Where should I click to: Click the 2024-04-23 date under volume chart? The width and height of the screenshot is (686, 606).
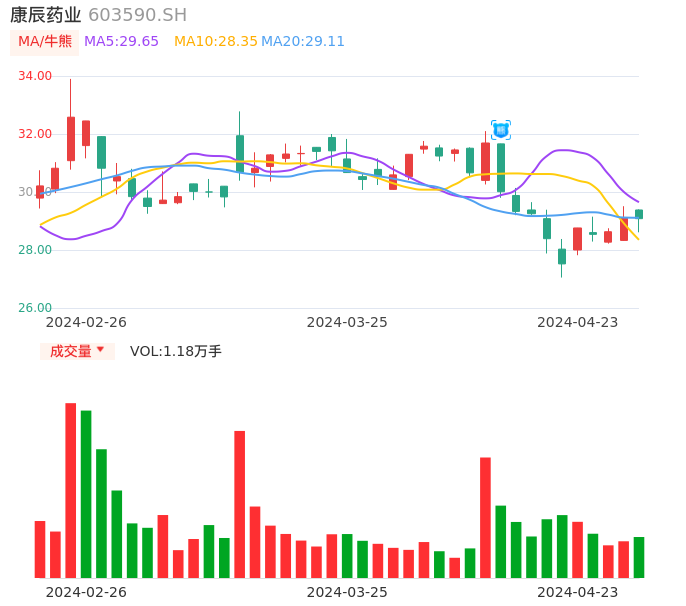pos(578,591)
